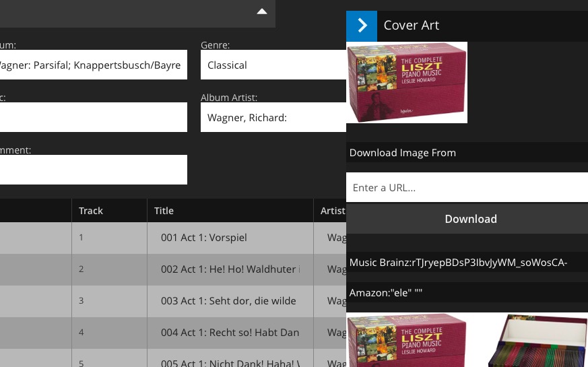The height and width of the screenshot is (367, 588).
Task: Select title 002 Act 1: He! Ho! Waldhuter
Action: [x=230, y=269]
